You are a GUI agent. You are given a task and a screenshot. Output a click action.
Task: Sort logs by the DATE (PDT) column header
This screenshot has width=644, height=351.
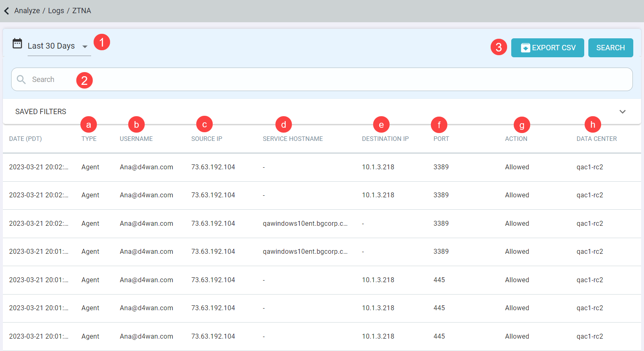coord(25,139)
